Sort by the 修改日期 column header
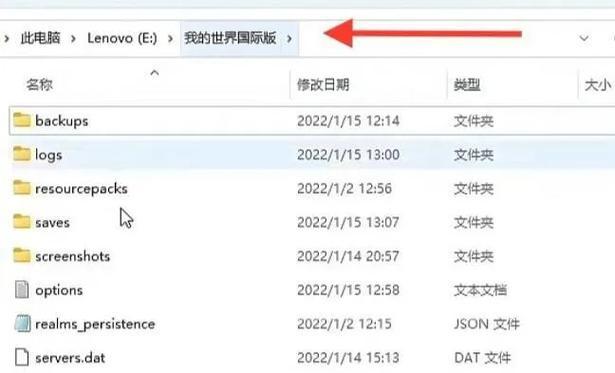Viewport: 615px width, 373px height. pyautogui.click(x=323, y=84)
